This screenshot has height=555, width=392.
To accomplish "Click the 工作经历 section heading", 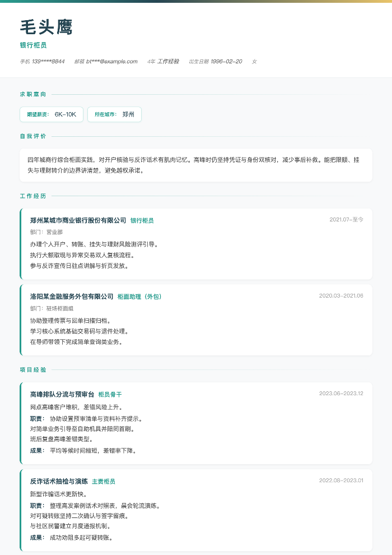I will [33, 196].
